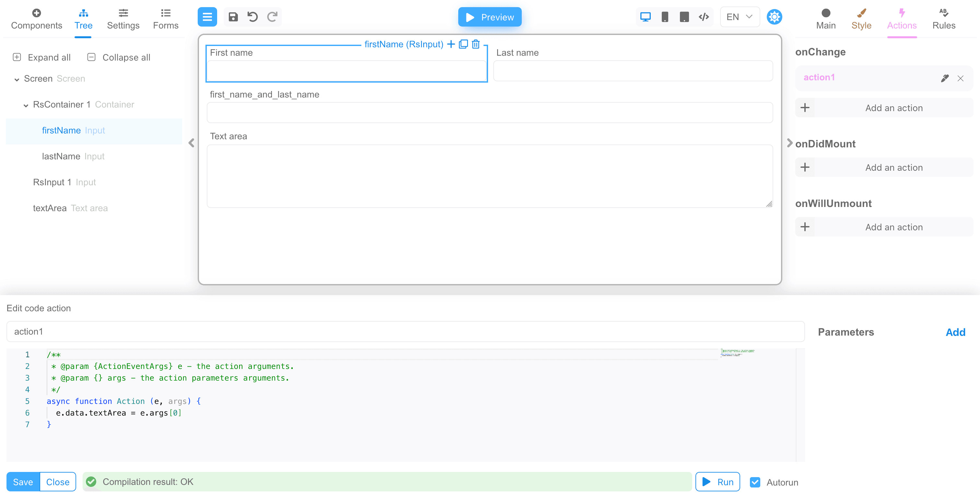This screenshot has height=504, width=980.
Task: Toggle the blue hamburger menu button
Action: tap(207, 17)
